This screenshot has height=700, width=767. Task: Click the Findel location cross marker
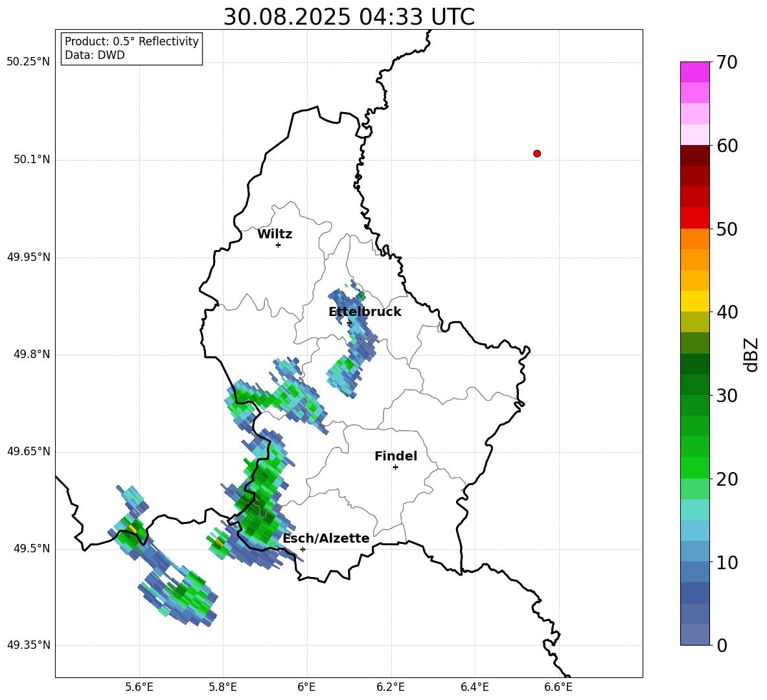click(395, 468)
